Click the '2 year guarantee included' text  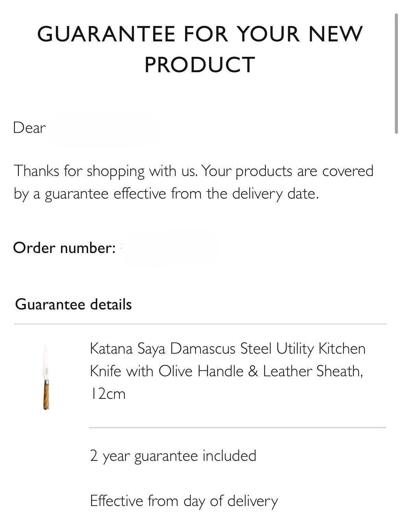pos(173,456)
